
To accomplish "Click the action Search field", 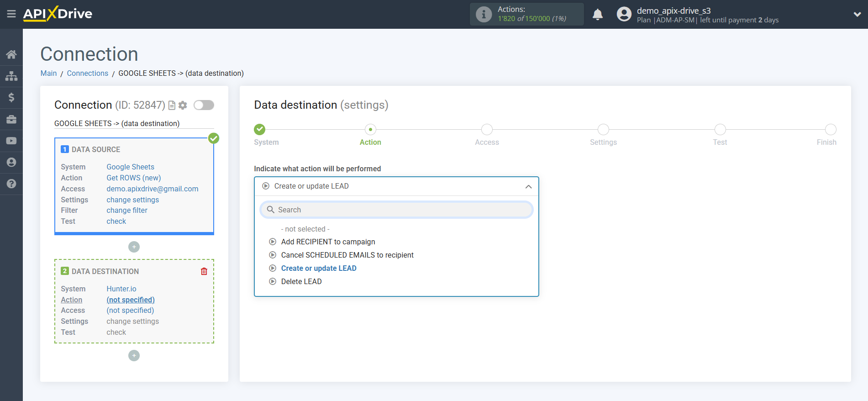I will pos(396,210).
